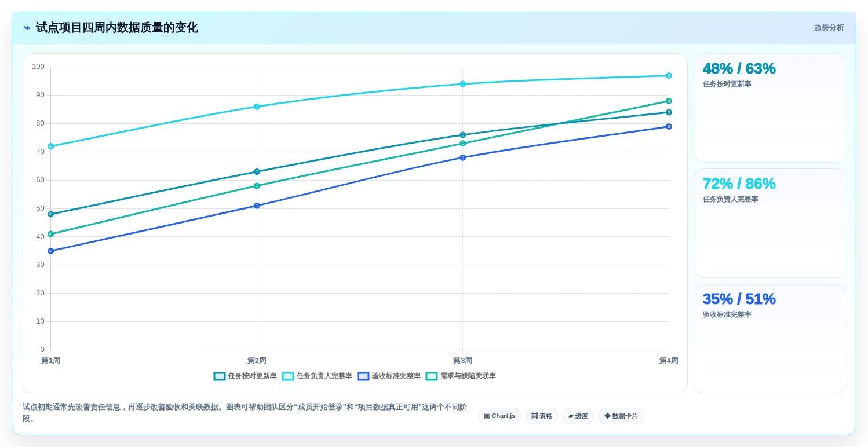
Task: Click the 100 y-axis tick label
Action: tap(38, 67)
